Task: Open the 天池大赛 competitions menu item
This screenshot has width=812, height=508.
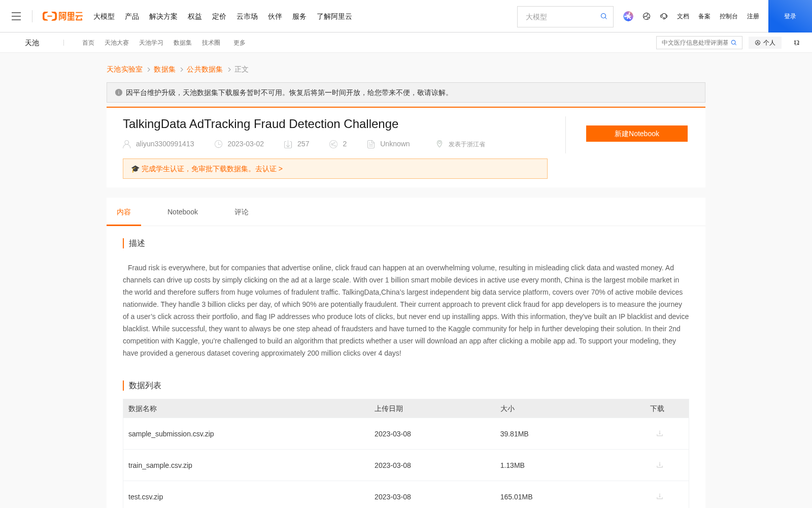Action: point(117,43)
